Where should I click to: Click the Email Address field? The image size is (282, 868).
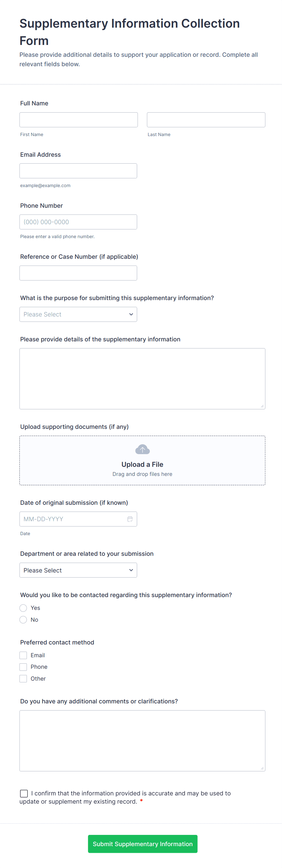point(78,171)
